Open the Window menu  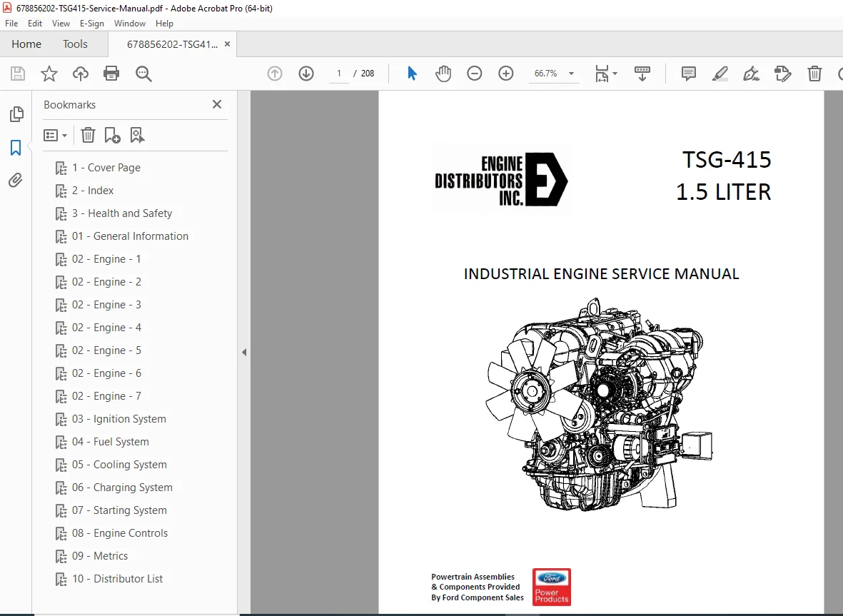(130, 24)
